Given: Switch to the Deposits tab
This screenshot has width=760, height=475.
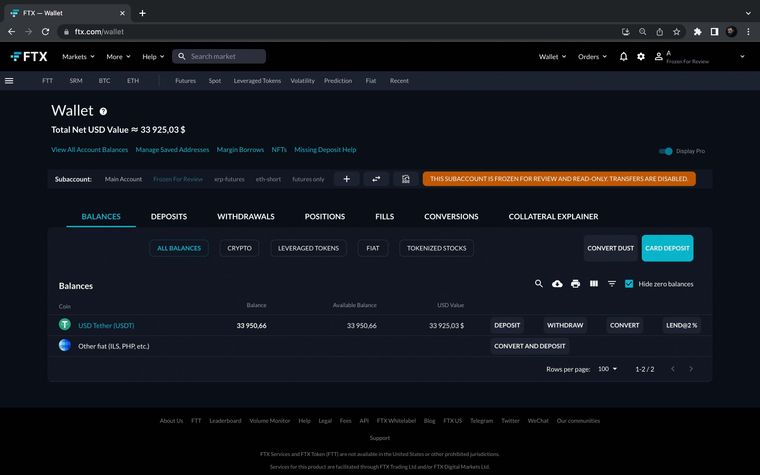Looking at the screenshot, I should coord(169,217).
